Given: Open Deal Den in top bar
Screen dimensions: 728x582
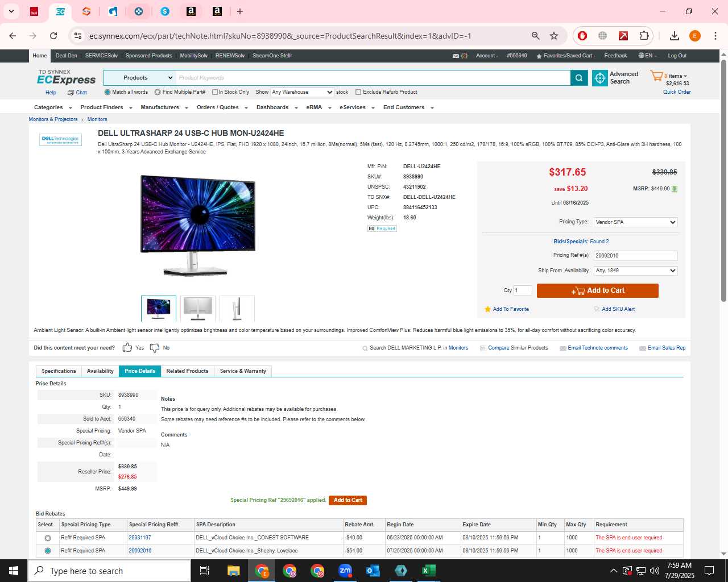Looking at the screenshot, I should [x=66, y=56].
